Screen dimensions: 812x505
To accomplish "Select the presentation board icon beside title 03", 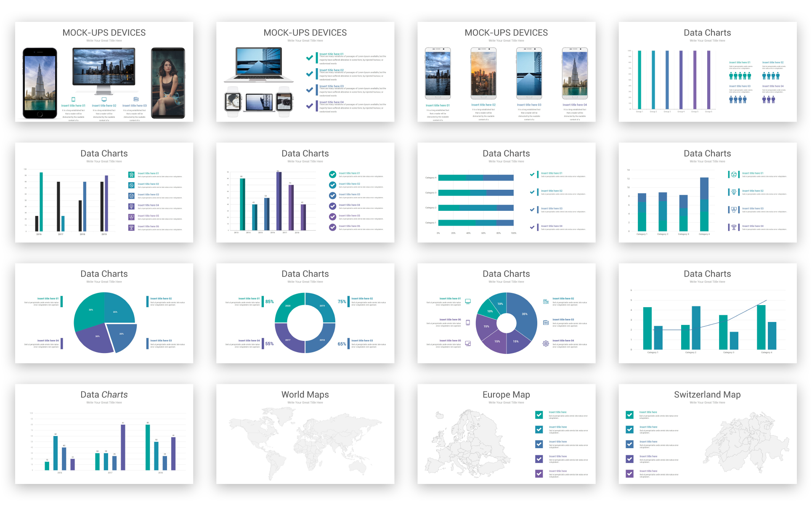I will tap(734, 210).
